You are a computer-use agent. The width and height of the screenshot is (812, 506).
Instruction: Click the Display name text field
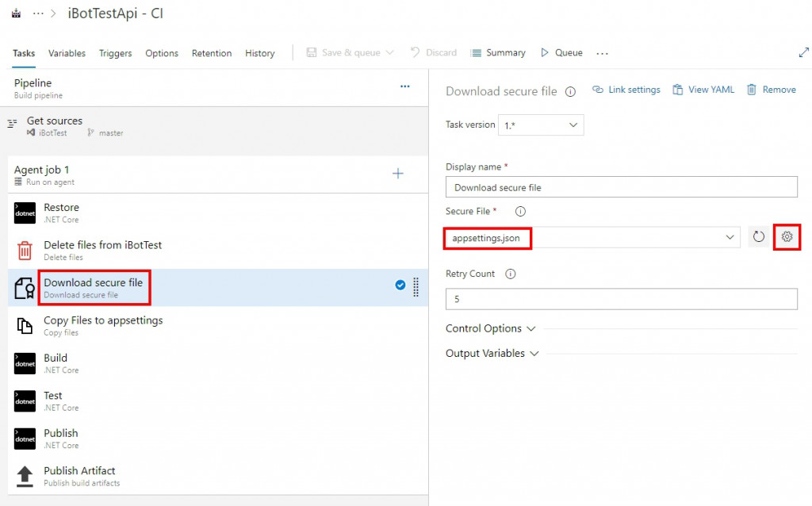(621, 187)
